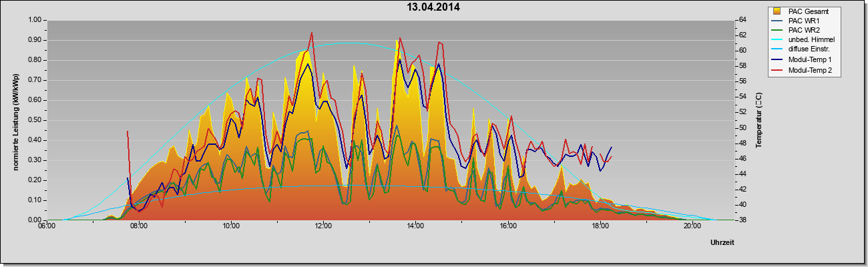Viewport: 868px width, 267px height.
Task: Click the PAC Gesamt legend color swatch
Action: [778, 11]
